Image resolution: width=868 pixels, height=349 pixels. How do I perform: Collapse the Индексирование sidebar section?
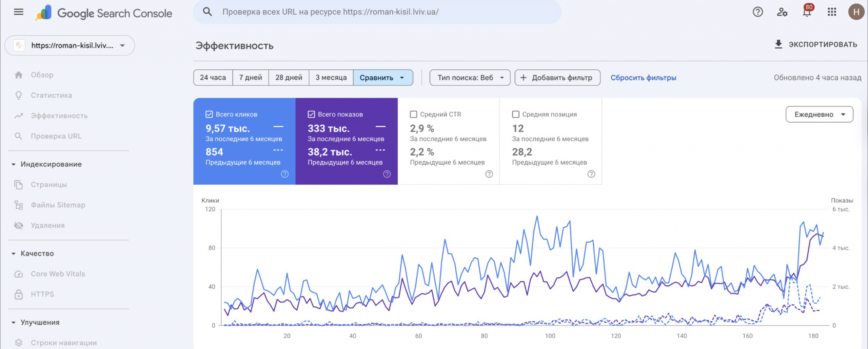tap(14, 164)
